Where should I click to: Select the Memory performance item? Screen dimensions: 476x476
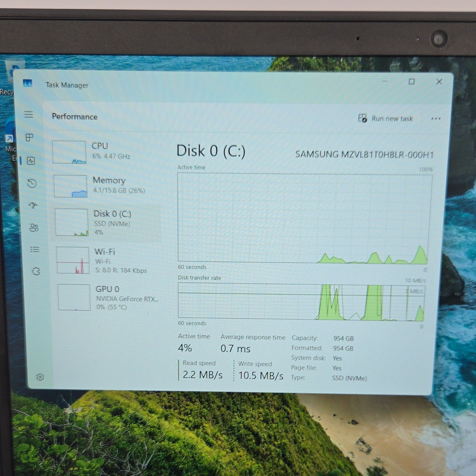pyautogui.click(x=106, y=186)
